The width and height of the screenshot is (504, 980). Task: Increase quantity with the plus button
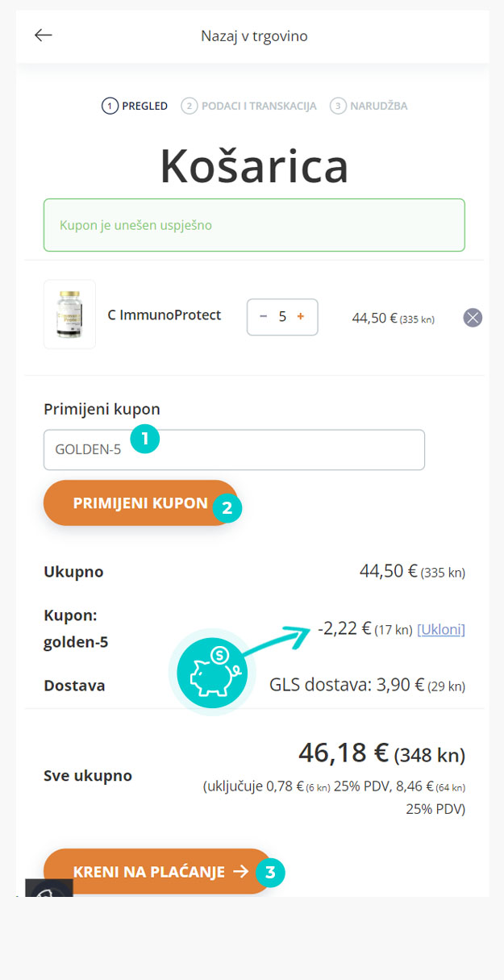(301, 317)
